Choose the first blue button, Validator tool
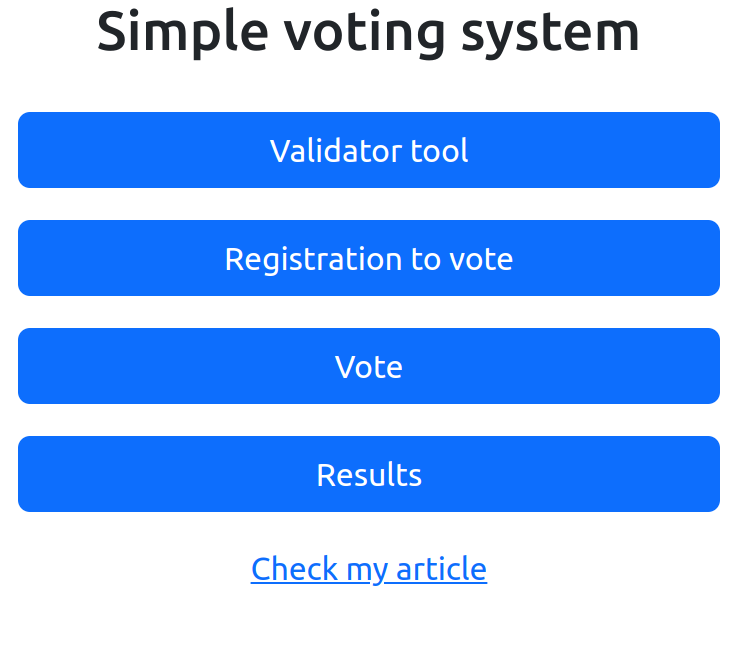 [368, 150]
